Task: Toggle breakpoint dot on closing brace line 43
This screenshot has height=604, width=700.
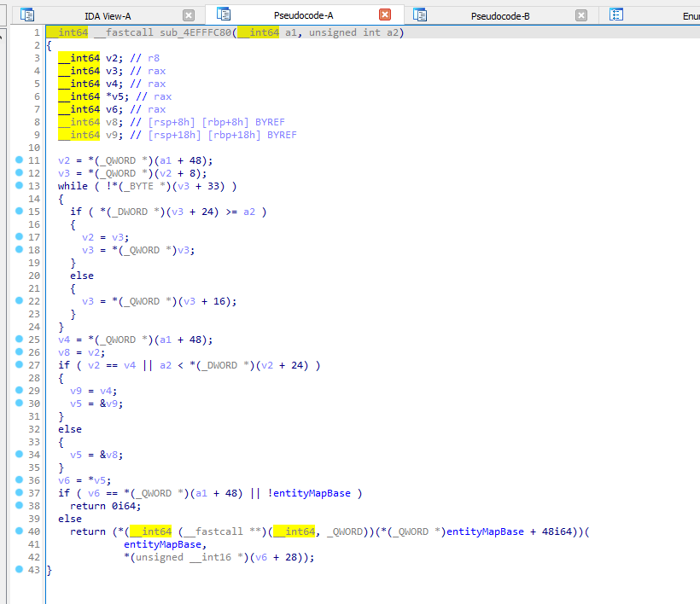Action: click(x=19, y=570)
